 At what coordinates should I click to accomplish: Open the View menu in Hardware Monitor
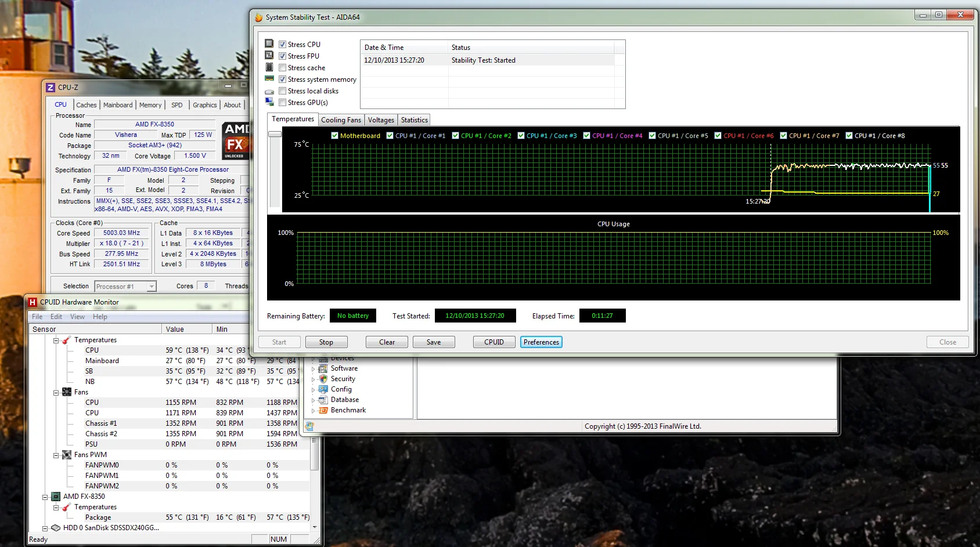pos(77,317)
